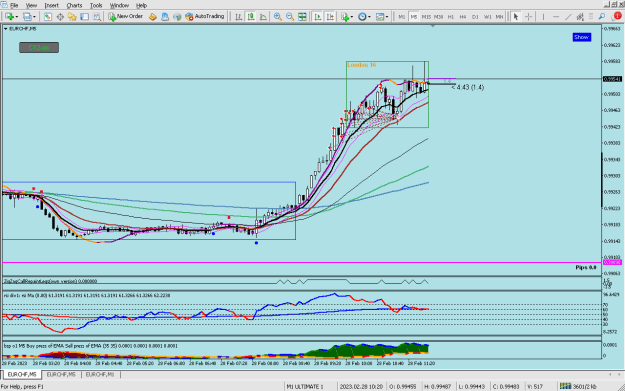Select the crosshair tool

click(529, 17)
